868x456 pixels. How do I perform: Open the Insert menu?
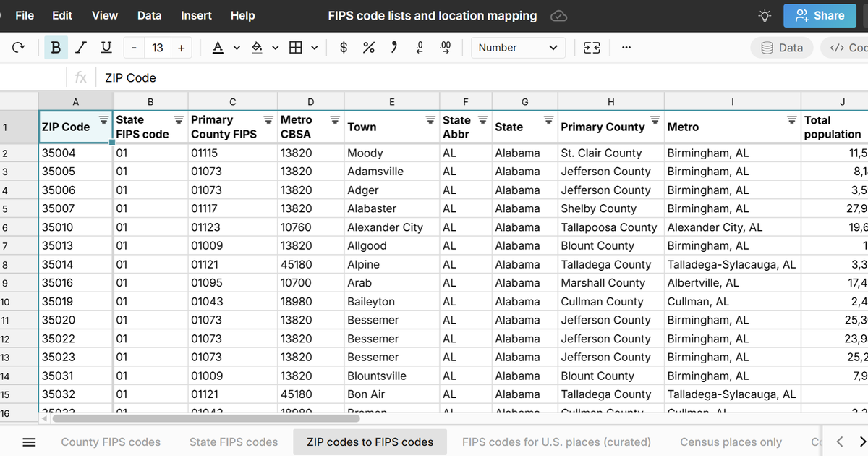coord(196,15)
